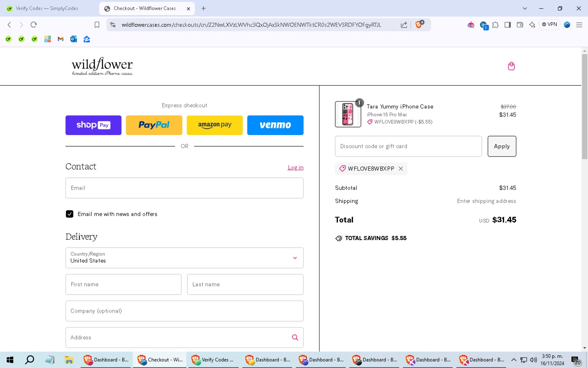
Task: Bookmark this page icon
Action: [97, 25]
